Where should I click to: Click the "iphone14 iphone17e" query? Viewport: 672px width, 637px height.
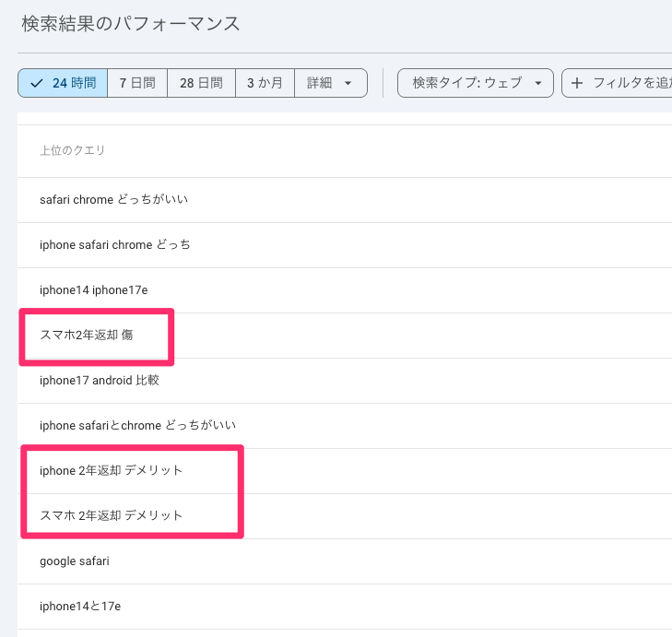tap(94, 289)
